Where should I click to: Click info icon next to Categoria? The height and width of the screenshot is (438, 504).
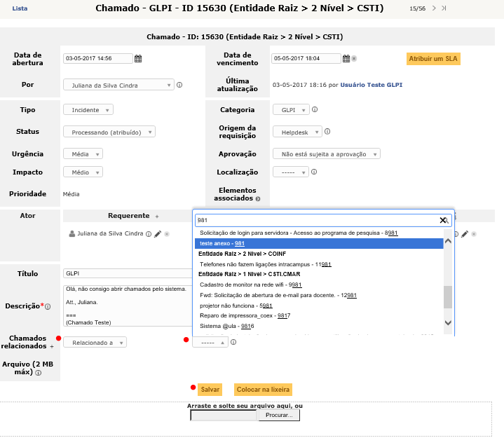[315, 109]
